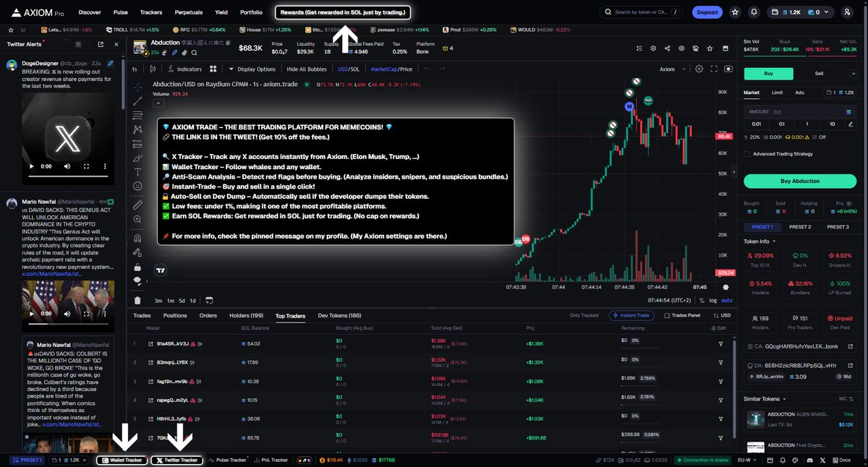This screenshot has height=467, width=868.
Task: Select the Sell tab in trade panel
Action: pos(820,73)
